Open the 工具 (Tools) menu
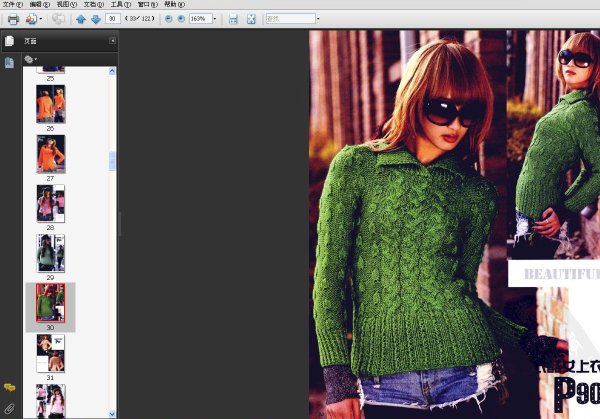This screenshot has width=600, height=419. click(x=121, y=4)
